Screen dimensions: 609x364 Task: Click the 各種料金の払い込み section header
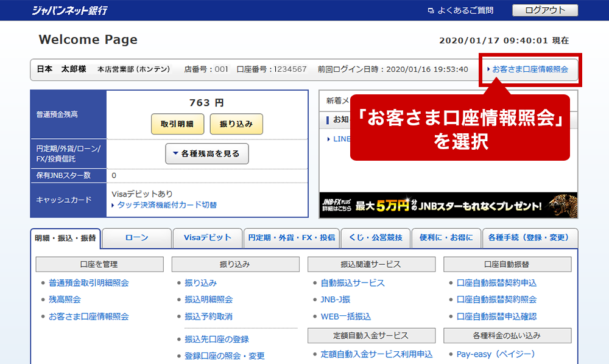[x=507, y=335]
